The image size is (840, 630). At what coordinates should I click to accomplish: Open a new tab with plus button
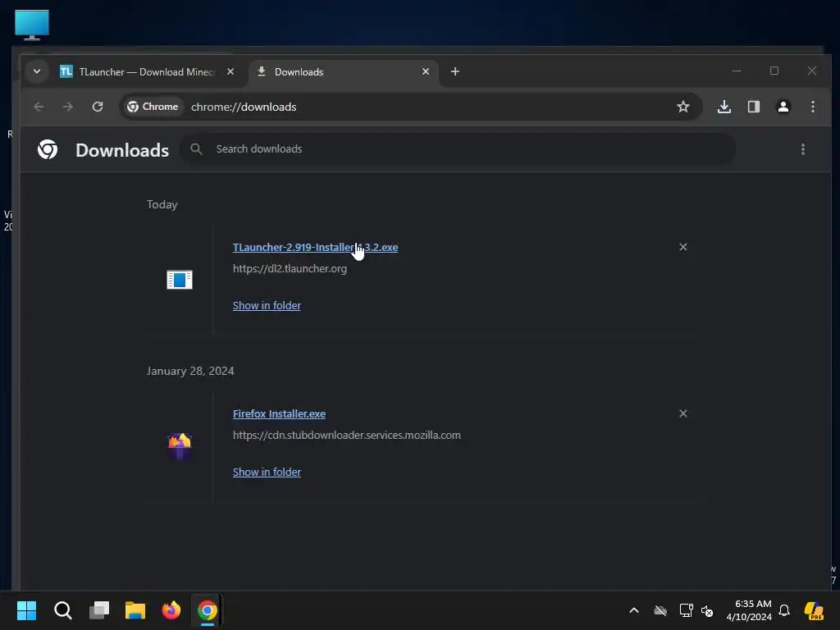[x=454, y=71]
